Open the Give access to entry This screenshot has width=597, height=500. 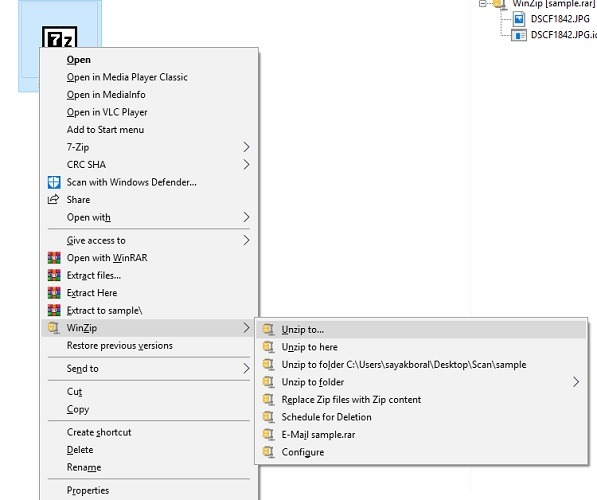[149, 240]
